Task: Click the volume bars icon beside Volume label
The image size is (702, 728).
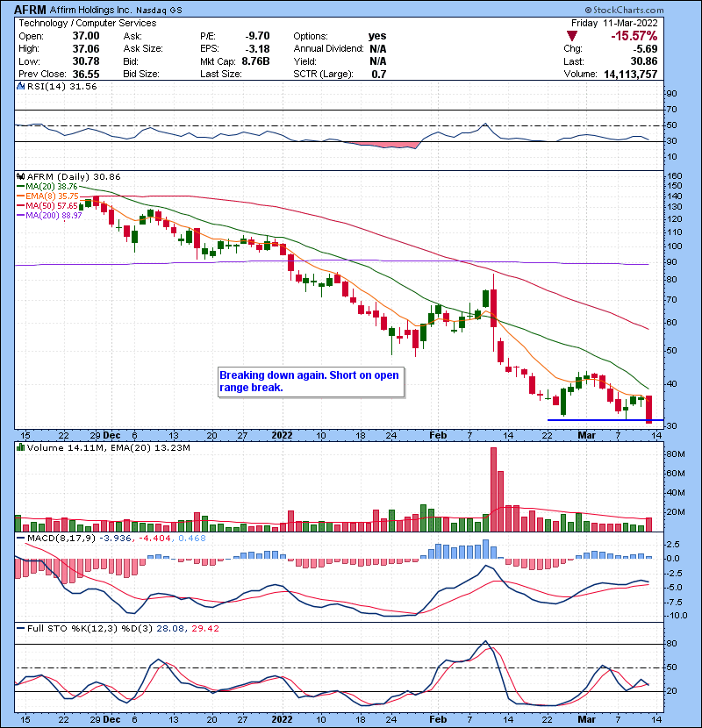Action: point(20,447)
